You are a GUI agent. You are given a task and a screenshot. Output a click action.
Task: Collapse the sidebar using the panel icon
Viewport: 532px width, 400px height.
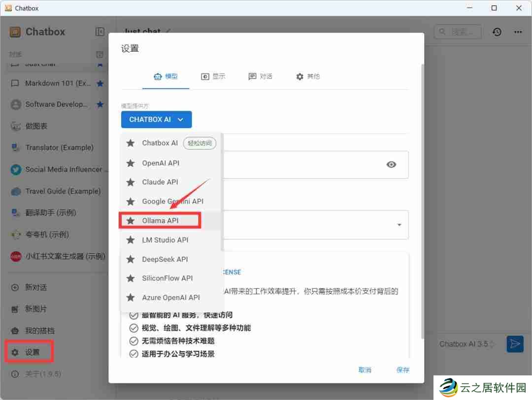100,31
